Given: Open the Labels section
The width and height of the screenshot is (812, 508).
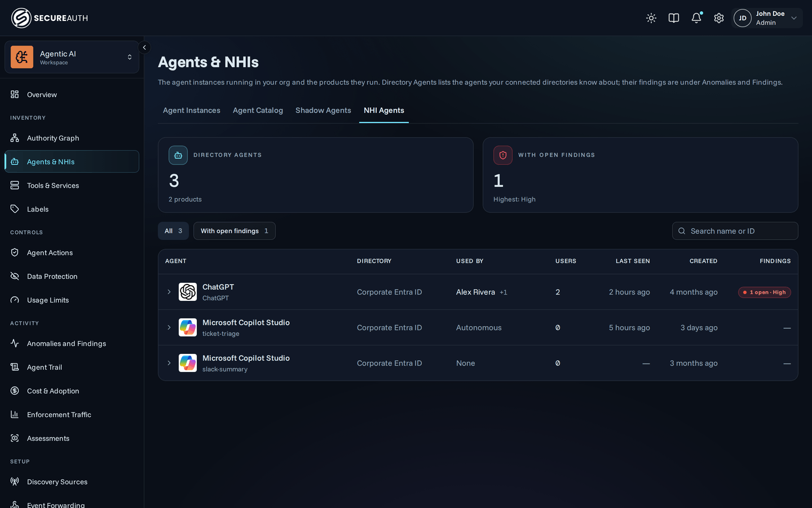Looking at the screenshot, I should tap(72, 209).
